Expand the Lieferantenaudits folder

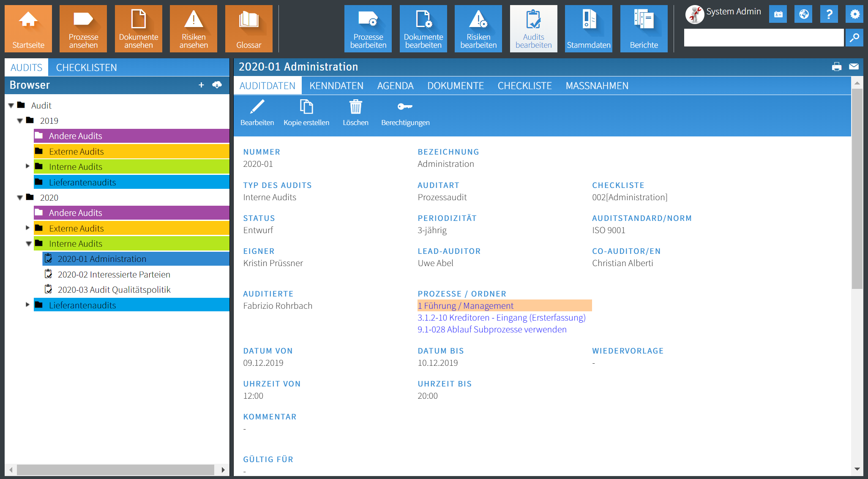tap(27, 305)
